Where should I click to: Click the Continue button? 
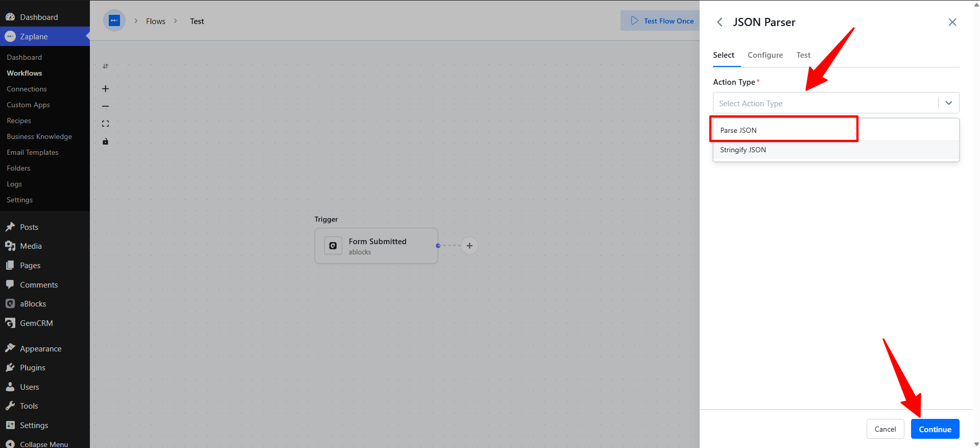(x=935, y=429)
